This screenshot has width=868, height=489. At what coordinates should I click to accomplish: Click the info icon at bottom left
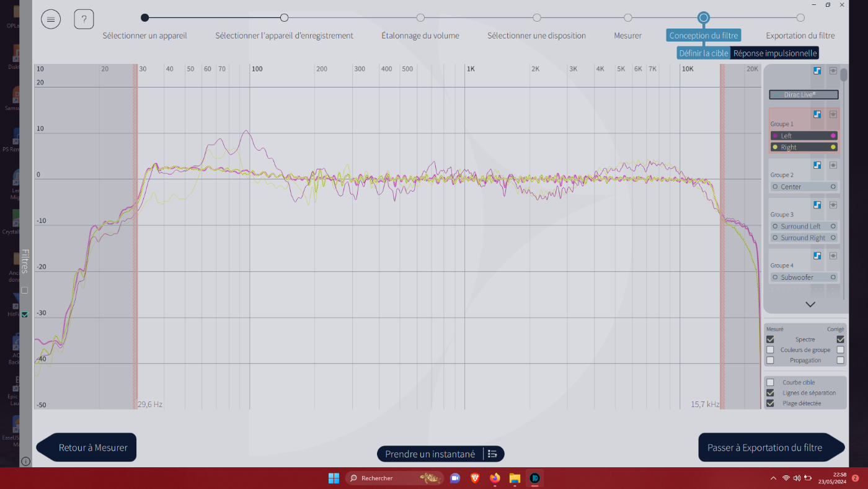coord(25,461)
